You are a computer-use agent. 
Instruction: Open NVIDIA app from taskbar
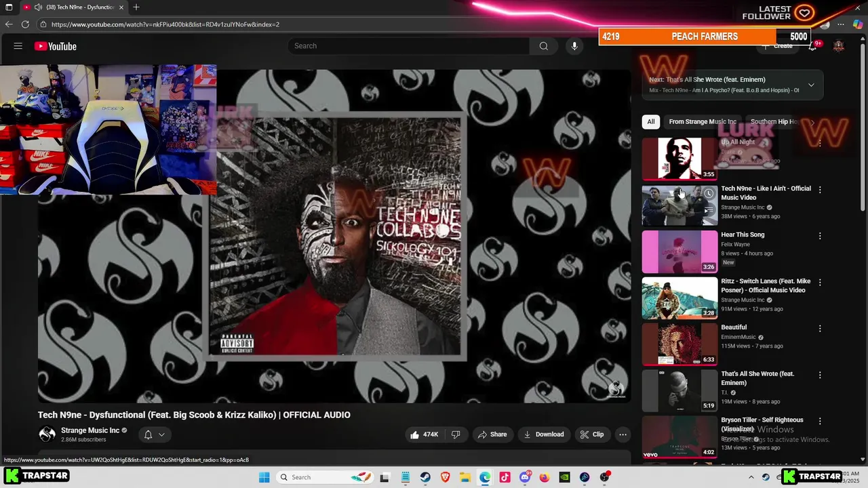pos(564,477)
